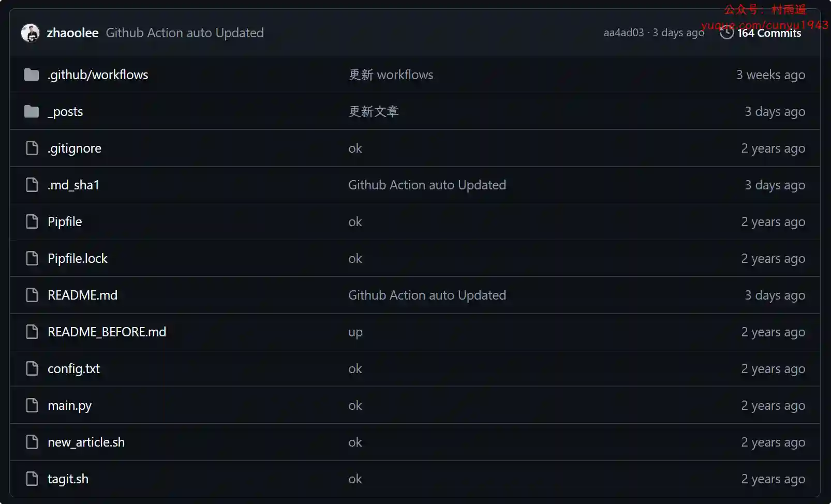This screenshot has width=831, height=504.
Task: Click the README.md file icon
Action: 32,295
